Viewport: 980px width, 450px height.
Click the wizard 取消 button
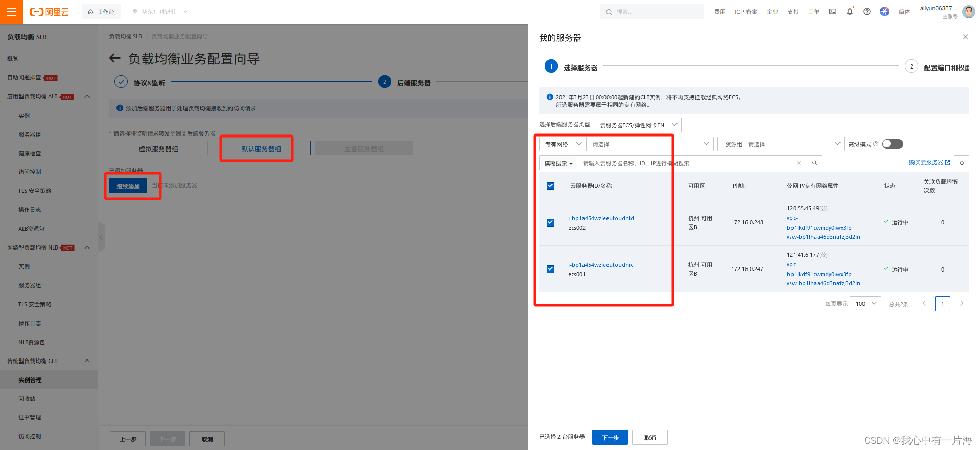click(x=207, y=439)
